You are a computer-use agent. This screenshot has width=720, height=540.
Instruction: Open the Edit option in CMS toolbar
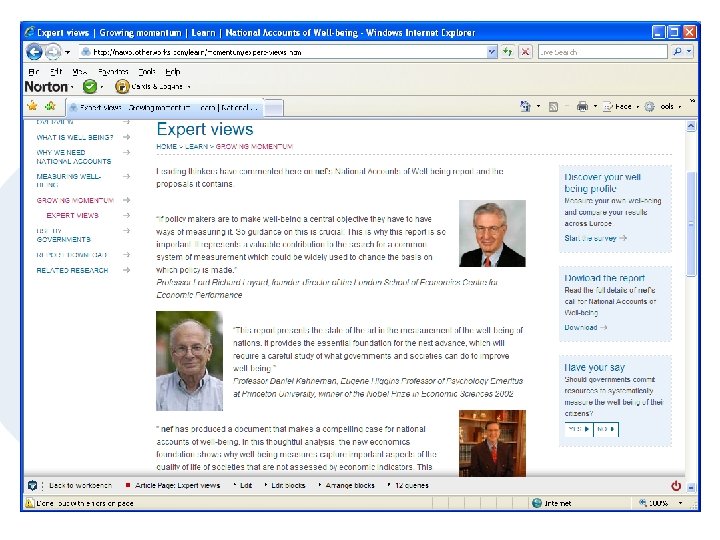(x=243, y=485)
